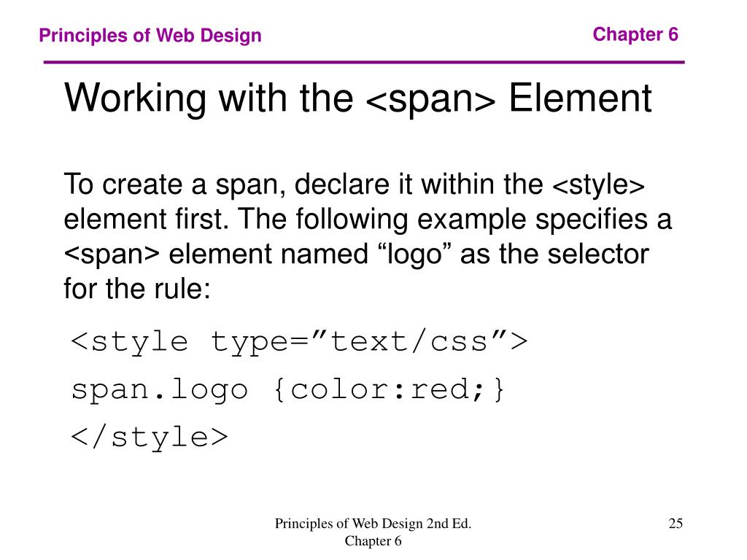The width and height of the screenshot is (747, 560).
Task: Click the code line 'span.logo {color:red;}'
Action: [x=287, y=389]
